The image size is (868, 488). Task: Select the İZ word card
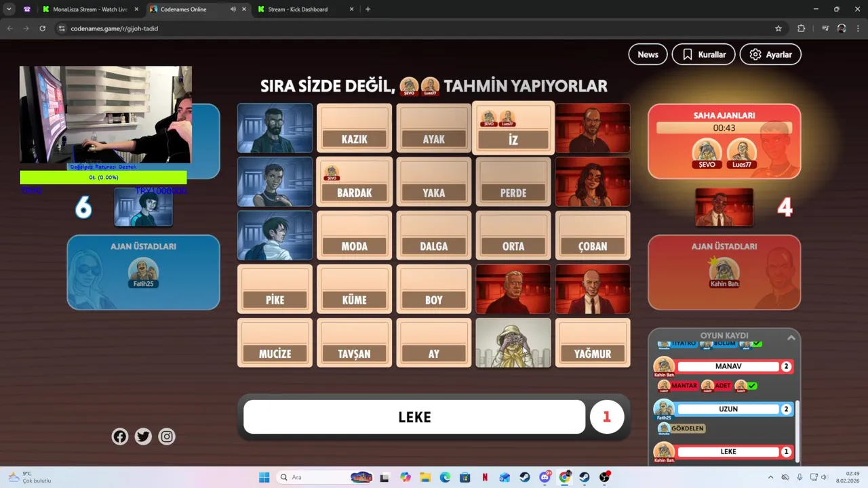coord(513,128)
